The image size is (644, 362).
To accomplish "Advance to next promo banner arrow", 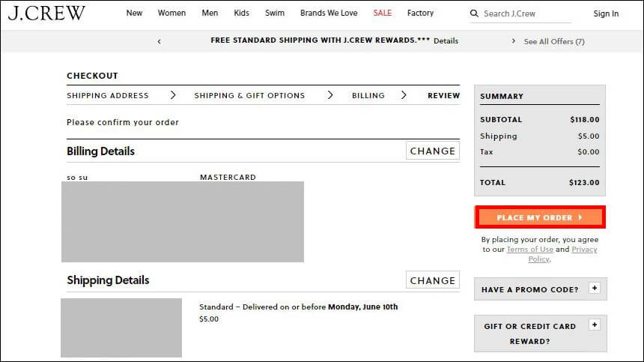I will pos(514,41).
